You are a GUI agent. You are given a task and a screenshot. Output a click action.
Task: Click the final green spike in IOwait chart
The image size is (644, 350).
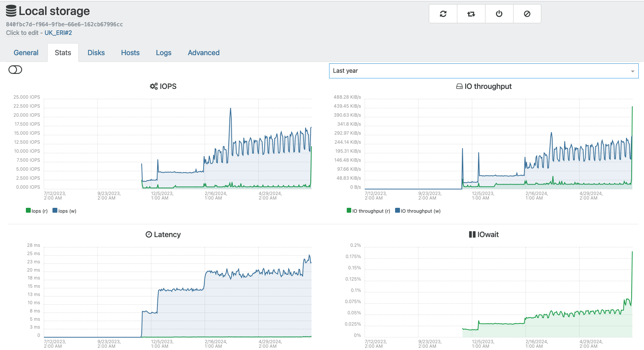pyautogui.click(x=632, y=252)
